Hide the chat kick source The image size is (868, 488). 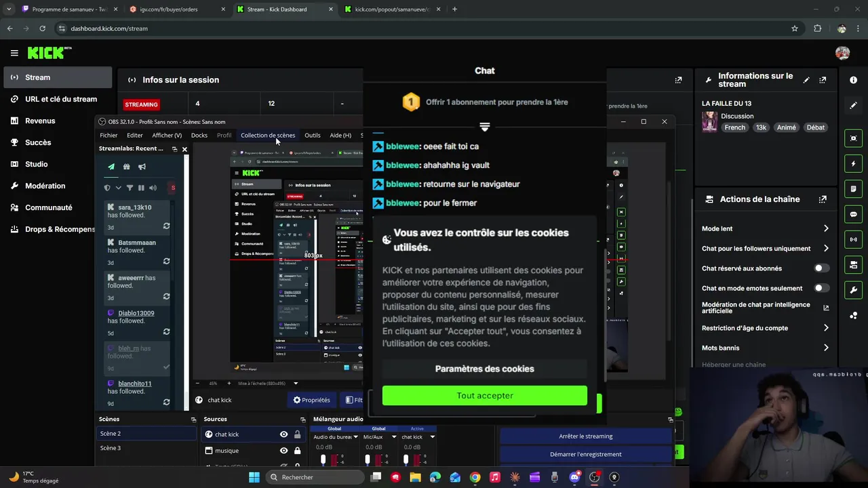point(283,434)
